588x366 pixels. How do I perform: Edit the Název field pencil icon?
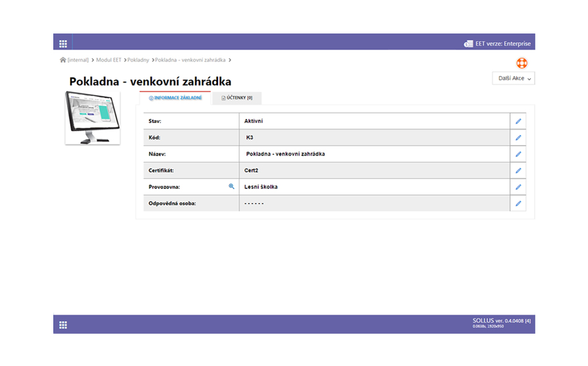point(518,154)
